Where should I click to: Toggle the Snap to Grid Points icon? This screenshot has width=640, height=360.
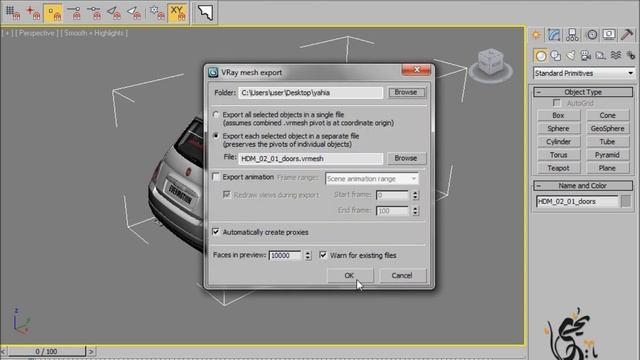13,13
